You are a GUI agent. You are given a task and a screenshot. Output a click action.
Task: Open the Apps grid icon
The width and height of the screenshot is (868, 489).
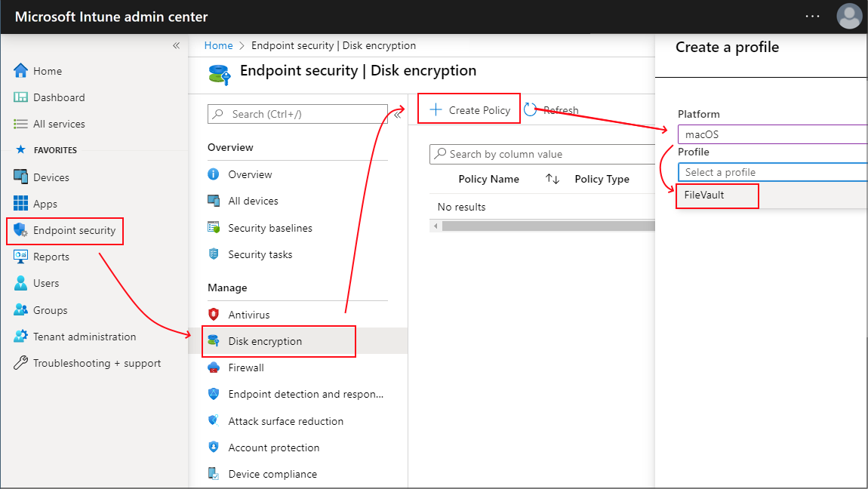click(x=20, y=204)
